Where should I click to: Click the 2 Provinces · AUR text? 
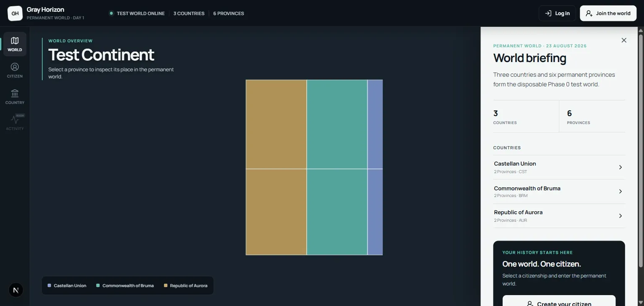click(511, 220)
